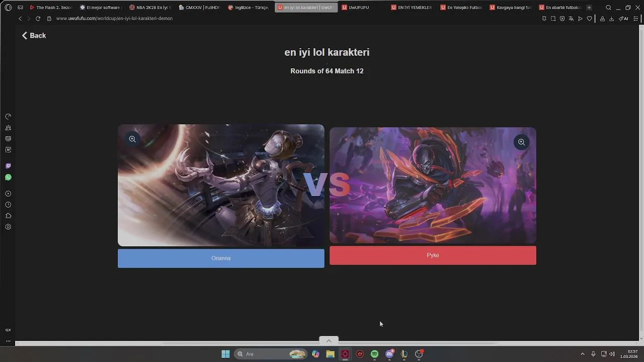Switch to NBA 2K26 En İyi tab

tap(150, 8)
